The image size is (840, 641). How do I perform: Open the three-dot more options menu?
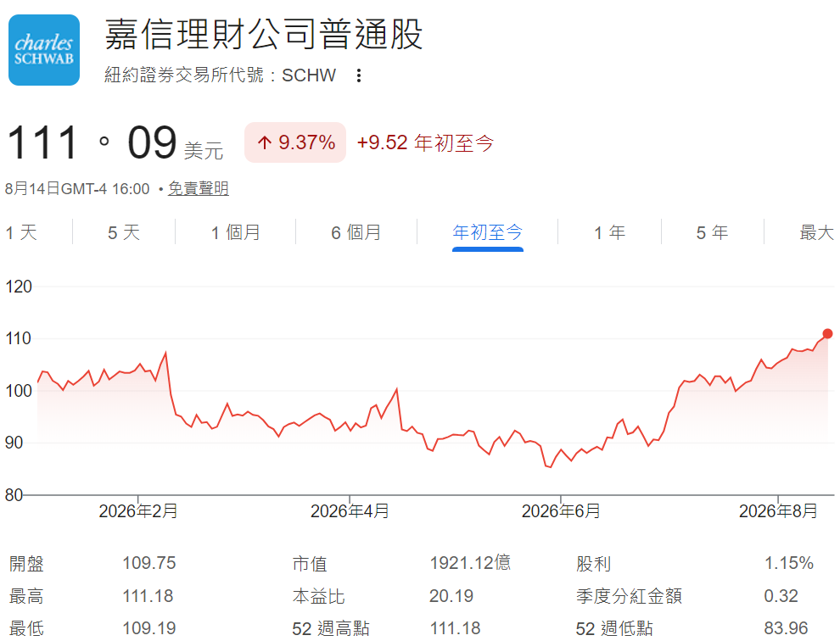click(359, 75)
